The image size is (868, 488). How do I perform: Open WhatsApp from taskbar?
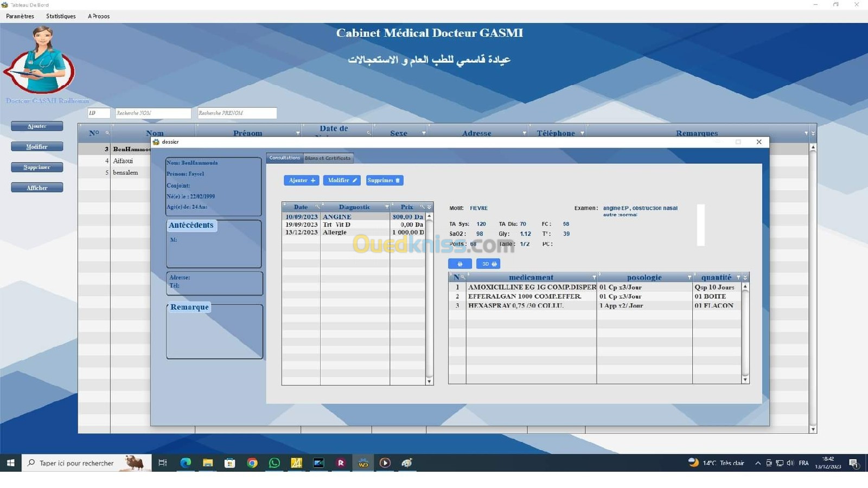275,463
